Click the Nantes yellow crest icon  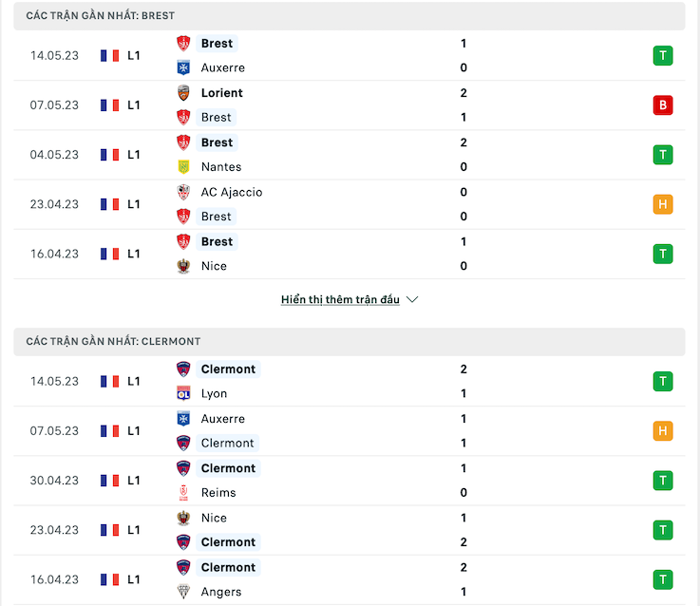(183, 167)
